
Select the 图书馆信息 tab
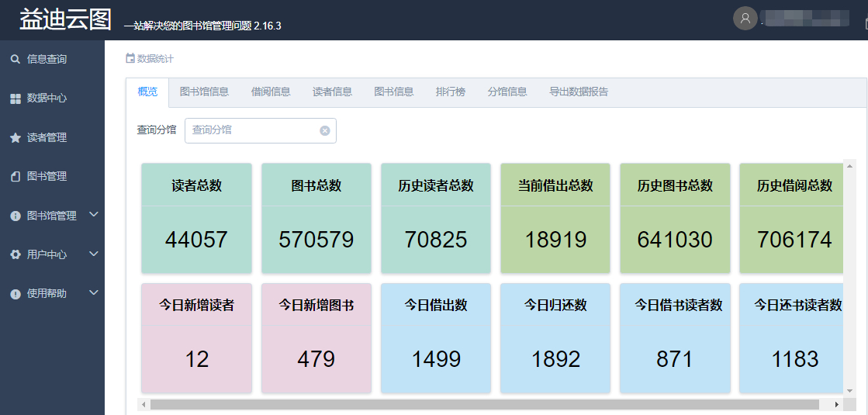click(x=204, y=92)
